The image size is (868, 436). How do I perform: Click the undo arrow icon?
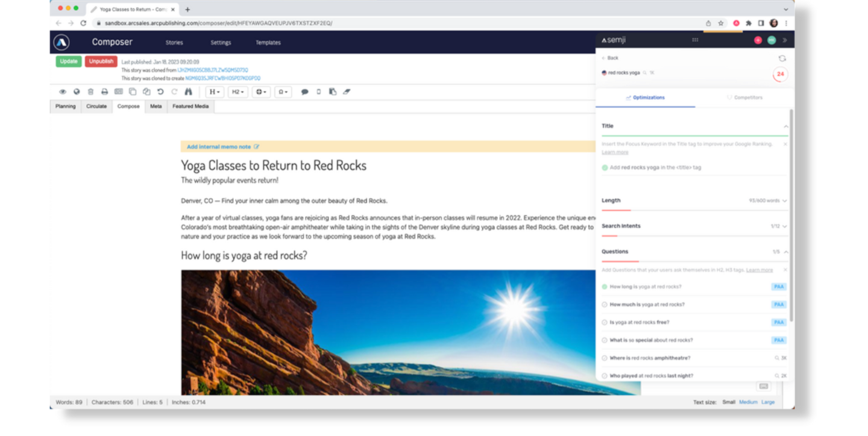coord(160,92)
